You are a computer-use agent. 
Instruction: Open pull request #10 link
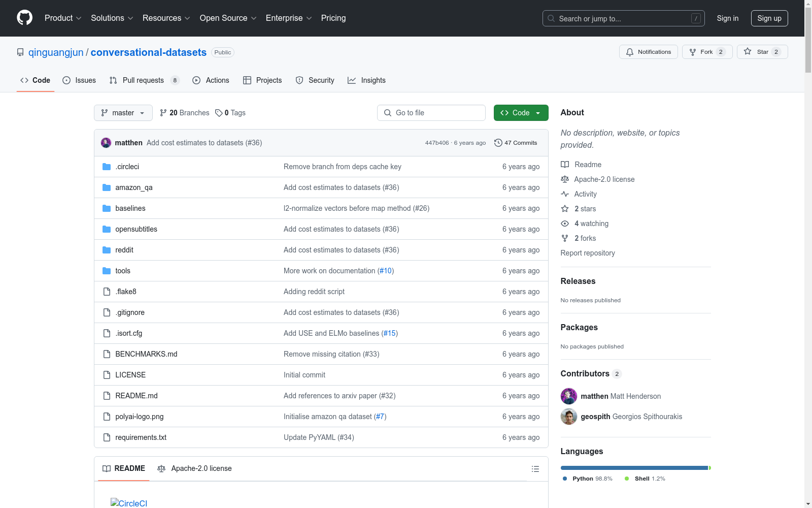click(x=386, y=271)
